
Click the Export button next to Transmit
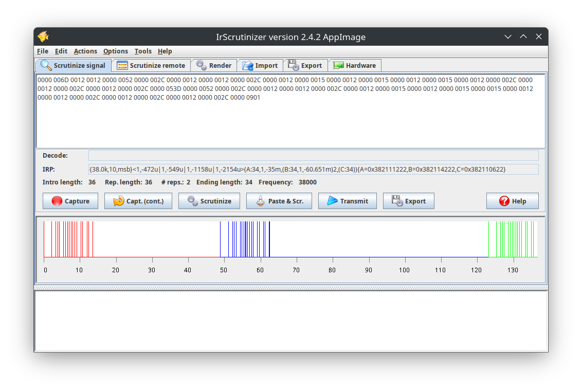click(409, 201)
